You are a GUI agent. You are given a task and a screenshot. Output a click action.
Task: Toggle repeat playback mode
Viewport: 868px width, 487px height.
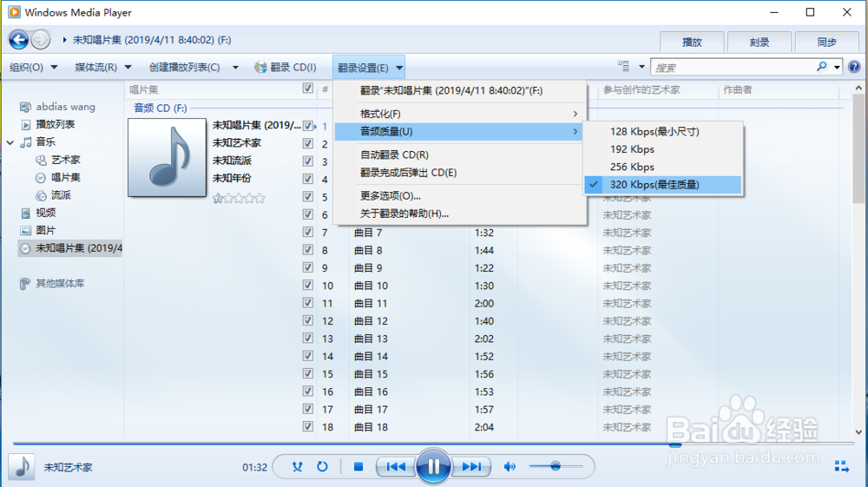[322, 466]
